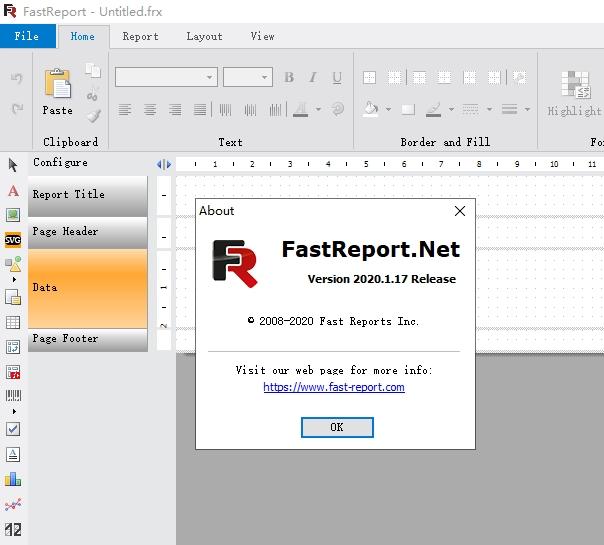Viewport: 604px width, 545px height.
Task: Open the fast-report.com web link
Action: (x=334, y=387)
